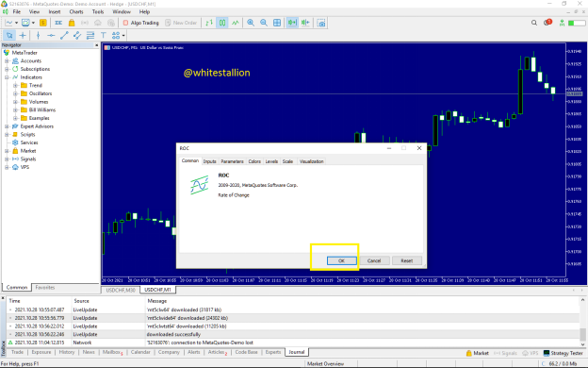Click the tile windows grid icon
Viewport: 588px width, 368px height.
pos(277,23)
